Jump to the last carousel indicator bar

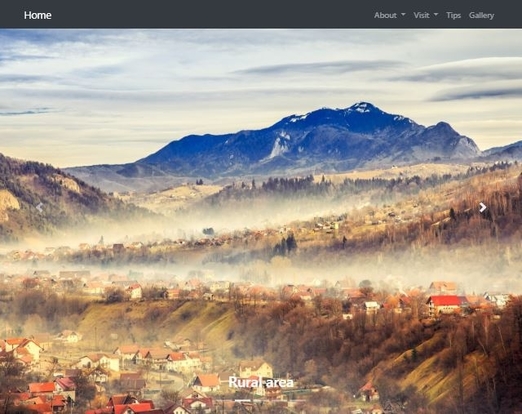coord(298,400)
